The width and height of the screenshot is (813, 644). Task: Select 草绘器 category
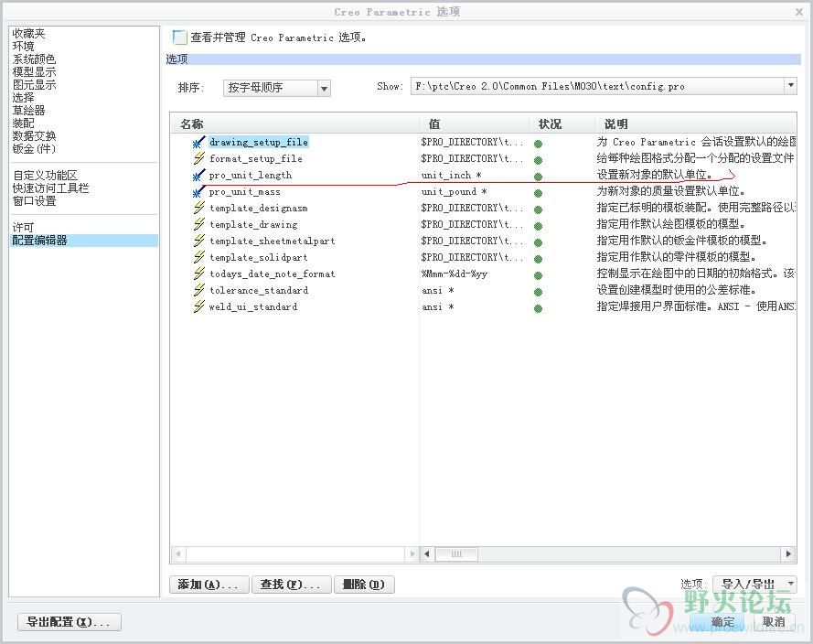[x=29, y=110]
